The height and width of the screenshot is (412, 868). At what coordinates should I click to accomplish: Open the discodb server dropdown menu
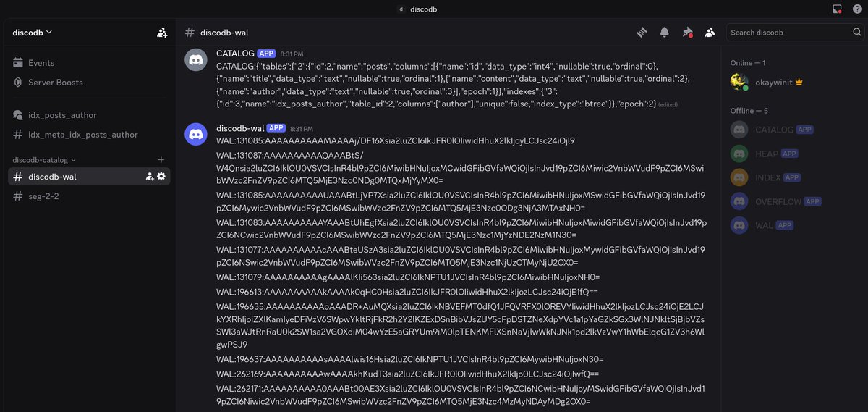(33, 32)
